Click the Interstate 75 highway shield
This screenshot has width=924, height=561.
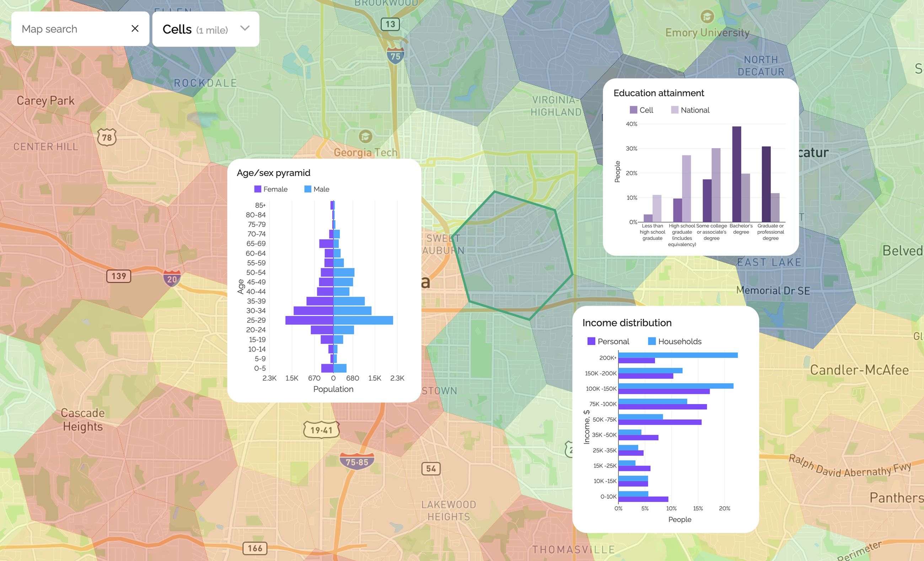(x=396, y=55)
